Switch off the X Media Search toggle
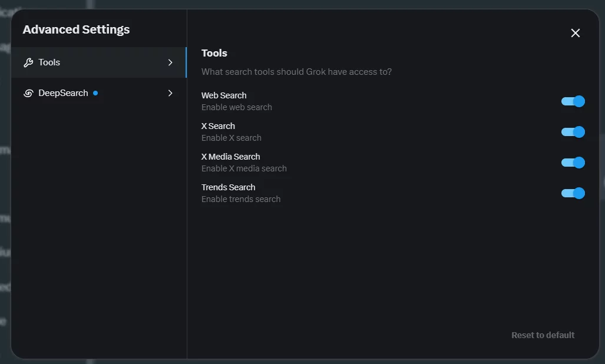 tap(573, 163)
